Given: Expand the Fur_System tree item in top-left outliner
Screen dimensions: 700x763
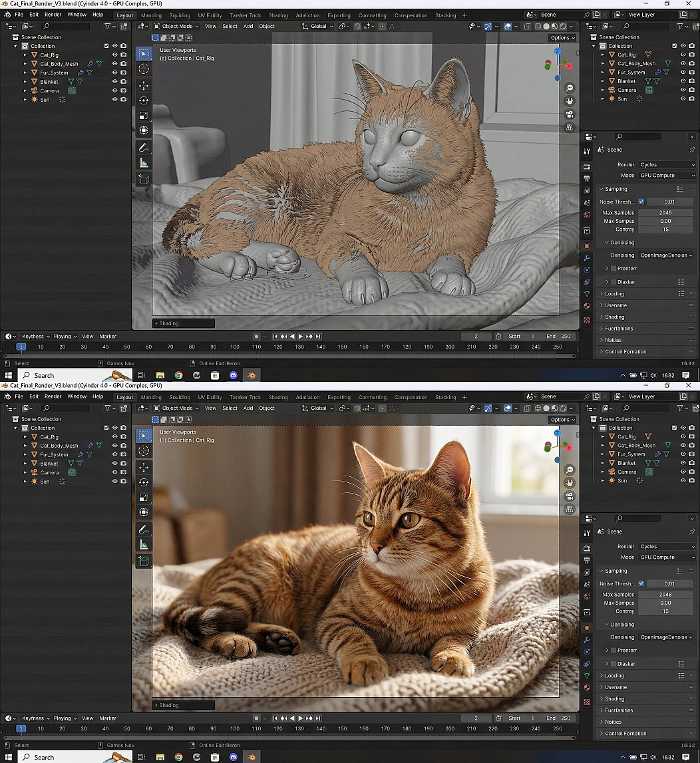Looking at the screenshot, I should 25,73.
